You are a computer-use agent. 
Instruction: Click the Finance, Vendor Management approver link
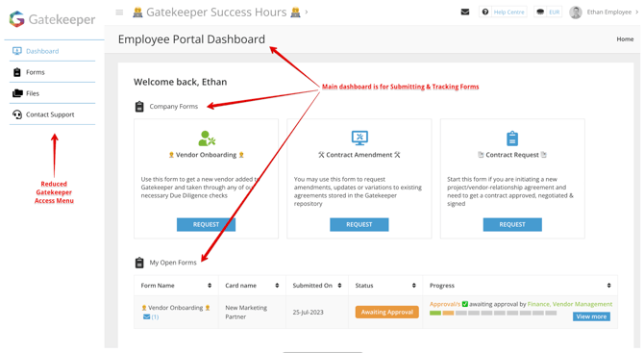point(570,304)
